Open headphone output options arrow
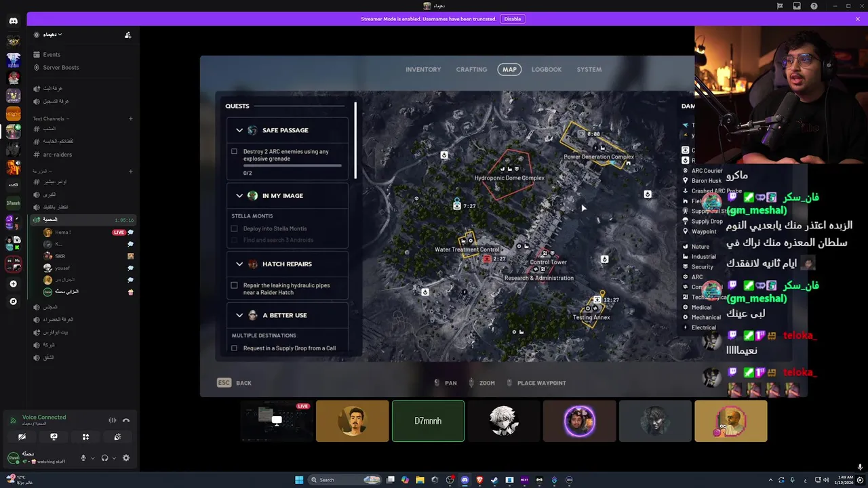 pos(113,458)
